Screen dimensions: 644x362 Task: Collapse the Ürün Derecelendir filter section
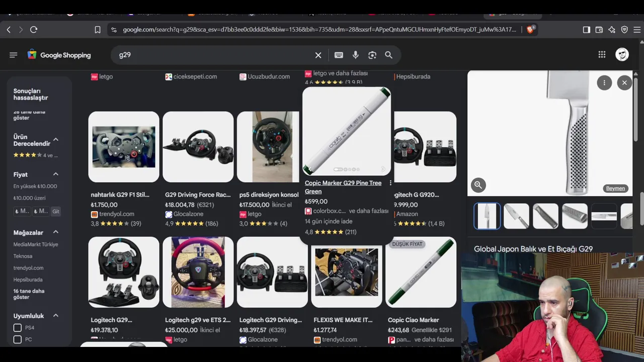(56, 140)
